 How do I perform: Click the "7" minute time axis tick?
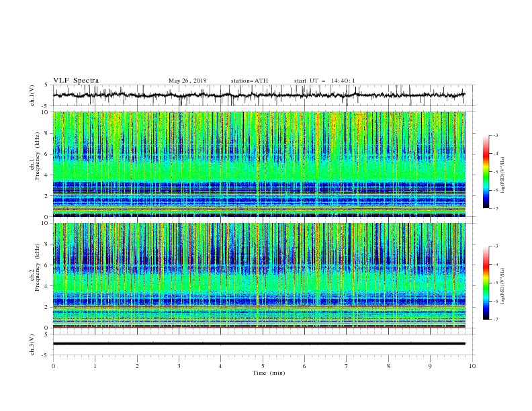click(347, 366)
